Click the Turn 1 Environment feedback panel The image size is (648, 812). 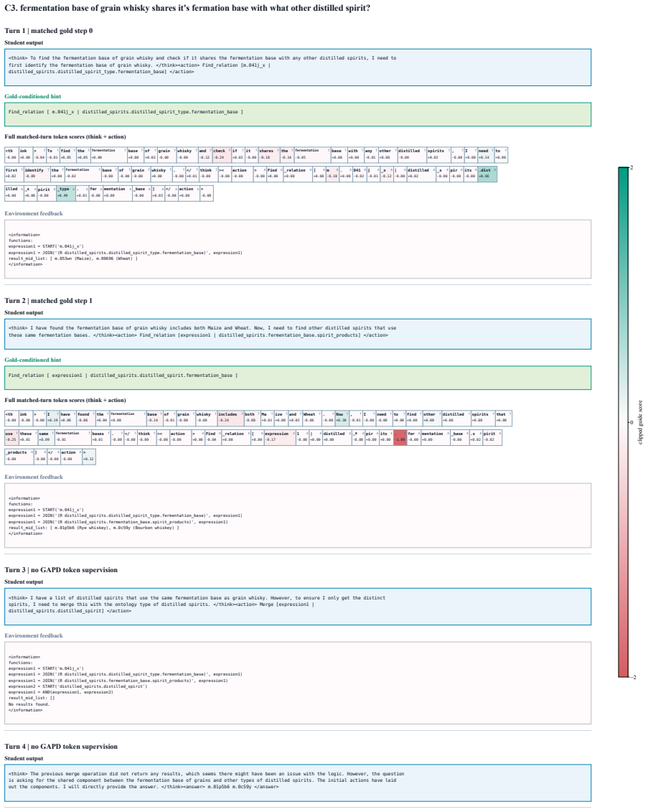298,249
